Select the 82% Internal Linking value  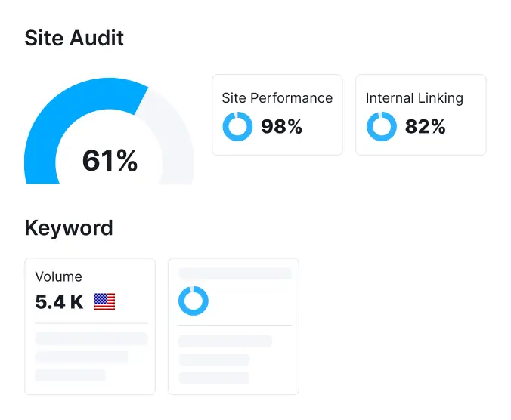coord(425,127)
